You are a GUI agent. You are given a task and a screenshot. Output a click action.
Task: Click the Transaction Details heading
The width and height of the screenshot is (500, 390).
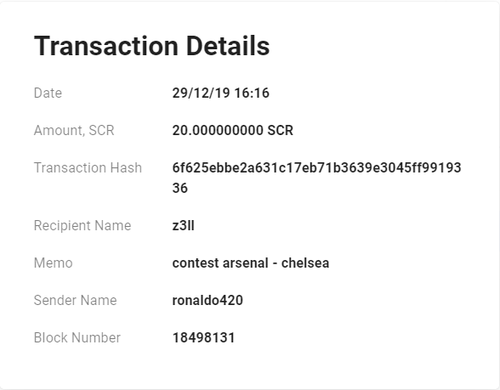click(152, 46)
